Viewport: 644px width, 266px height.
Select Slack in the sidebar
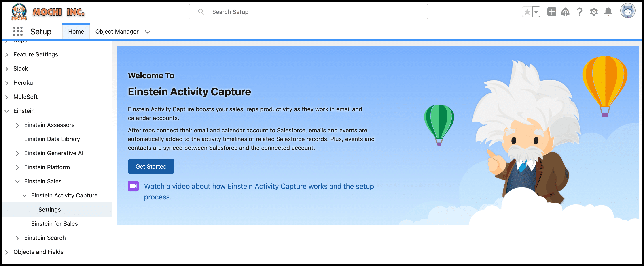[21, 68]
